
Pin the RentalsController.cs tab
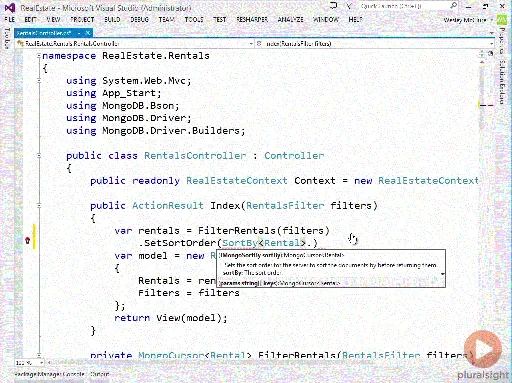point(79,33)
